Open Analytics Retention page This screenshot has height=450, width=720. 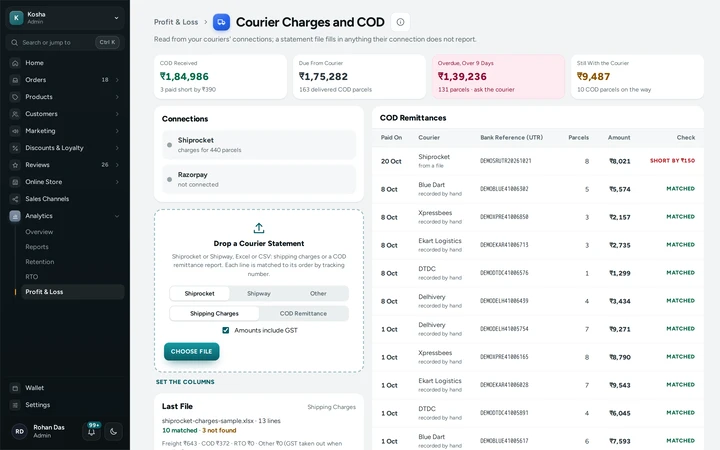[x=39, y=262]
